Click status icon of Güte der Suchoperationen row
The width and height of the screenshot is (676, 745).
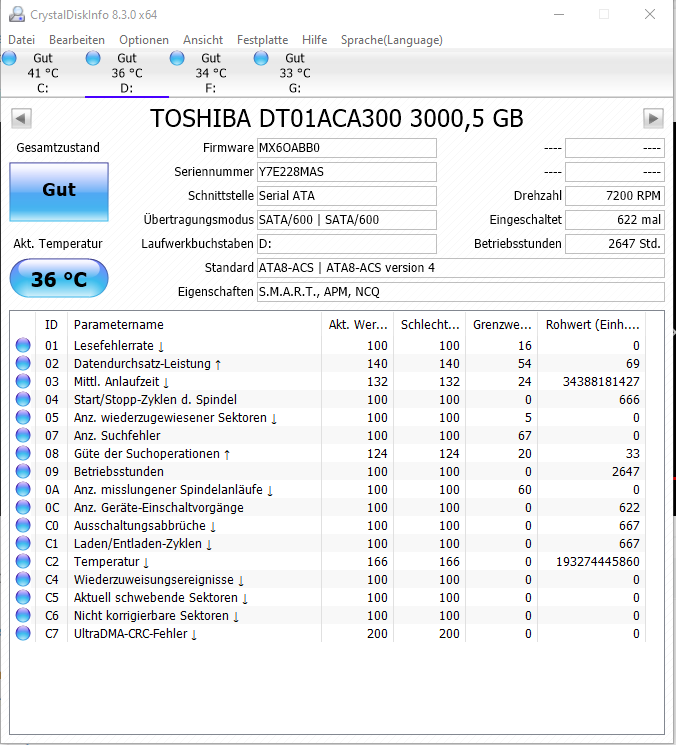click(x=23, y=453)
